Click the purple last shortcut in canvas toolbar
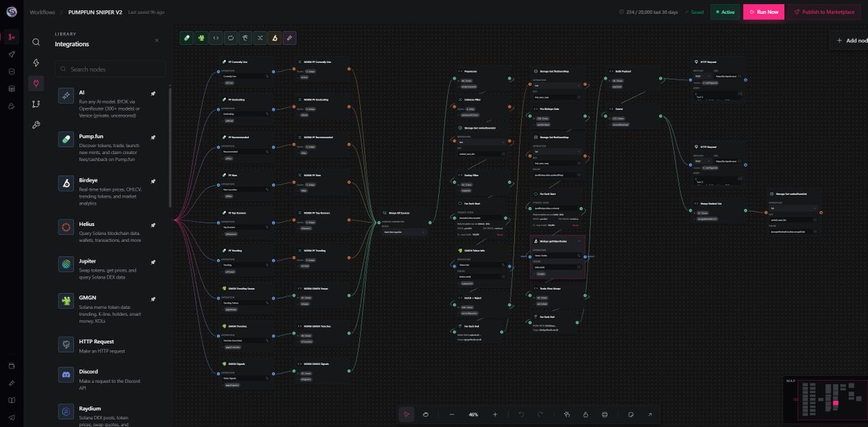 coord(289,38)
